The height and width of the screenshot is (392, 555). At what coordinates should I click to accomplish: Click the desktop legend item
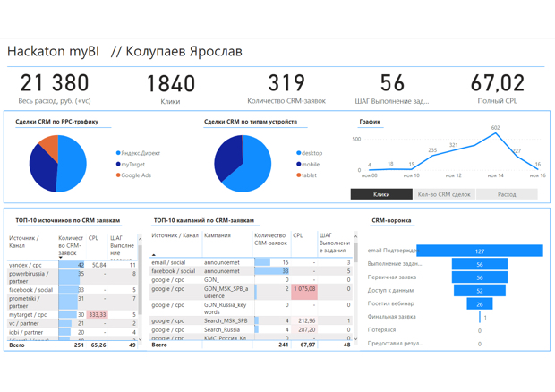310,153
